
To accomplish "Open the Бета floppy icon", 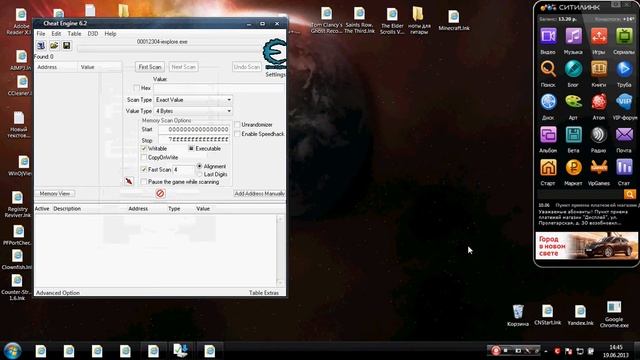I will (573, 135).
